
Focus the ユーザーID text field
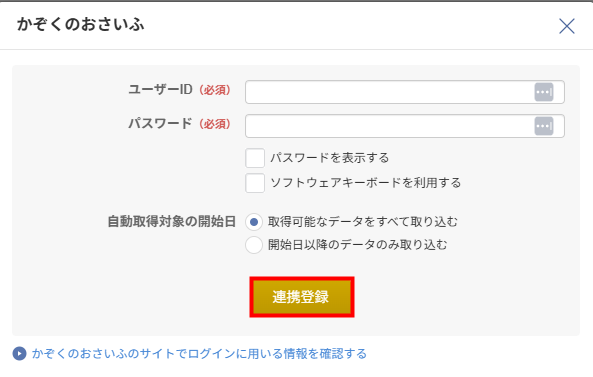pyautogui.click(x=405, y=92)
